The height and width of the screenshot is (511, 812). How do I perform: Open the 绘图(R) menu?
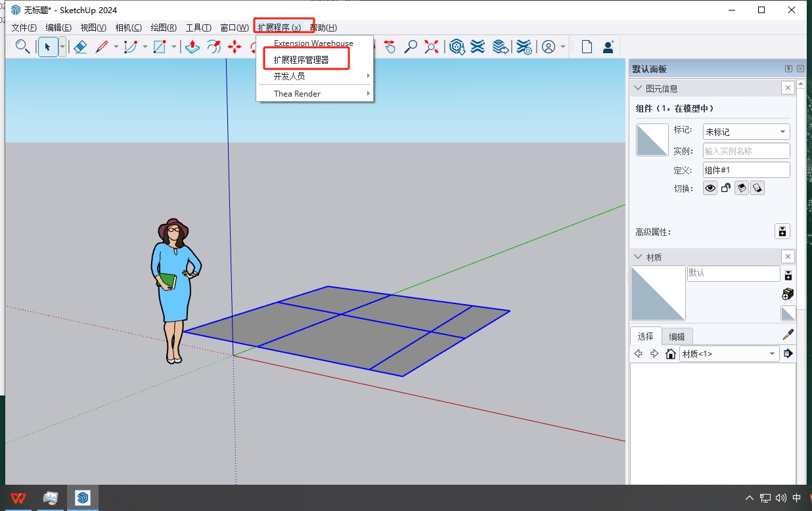point(164,28)
